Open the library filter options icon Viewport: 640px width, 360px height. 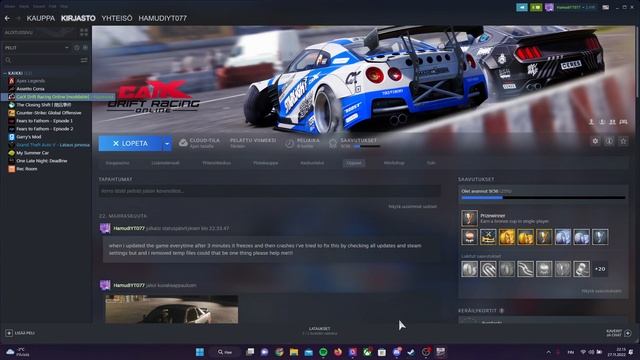tap(84, 60)
